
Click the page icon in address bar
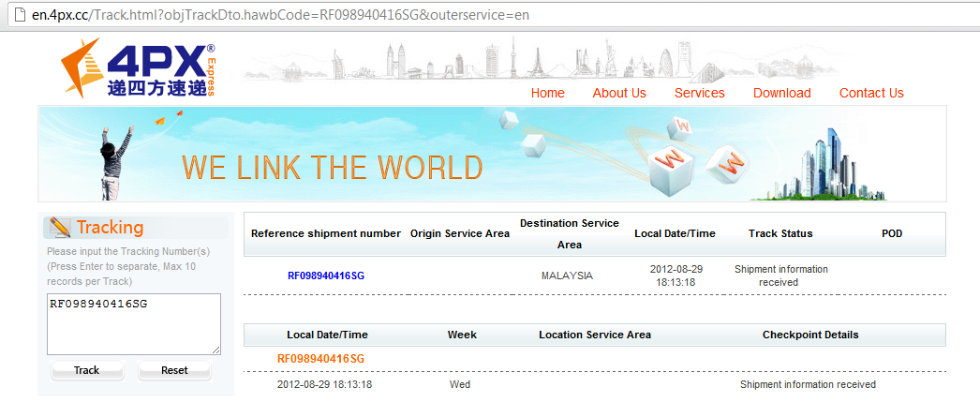coord(20,14)
